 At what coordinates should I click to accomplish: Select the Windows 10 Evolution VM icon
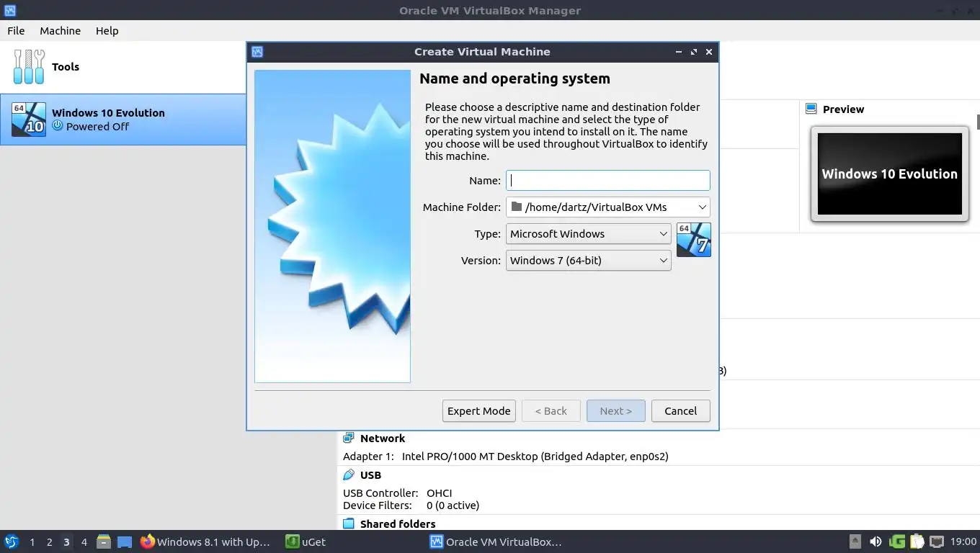(x=29, y=120)
